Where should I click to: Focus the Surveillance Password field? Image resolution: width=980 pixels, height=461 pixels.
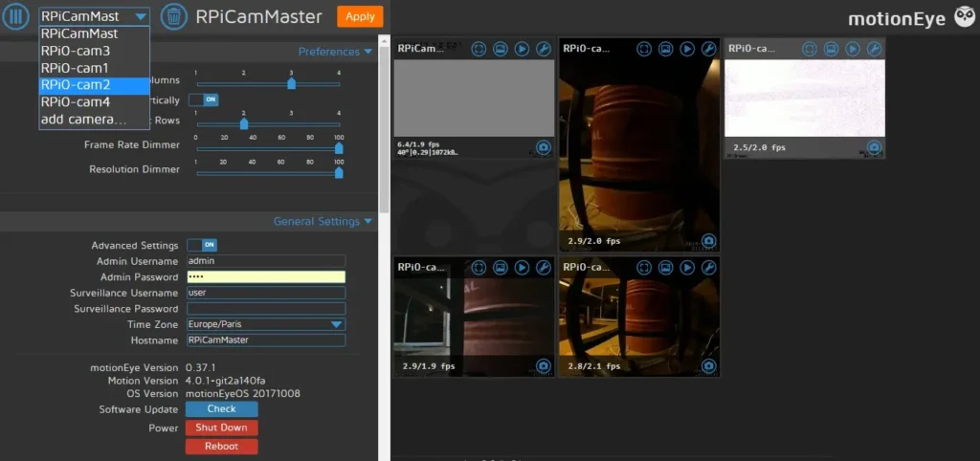[266, 309]
